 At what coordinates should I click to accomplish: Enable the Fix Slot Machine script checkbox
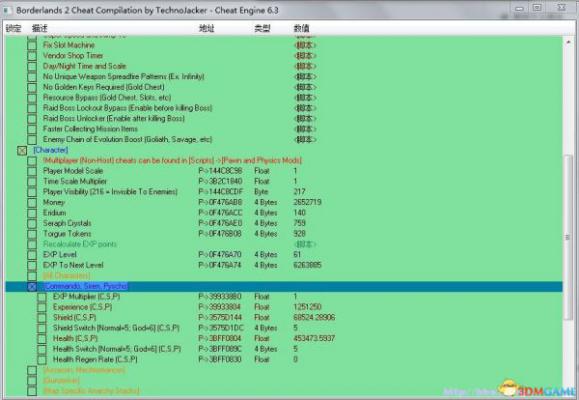(x=32, y=45)
